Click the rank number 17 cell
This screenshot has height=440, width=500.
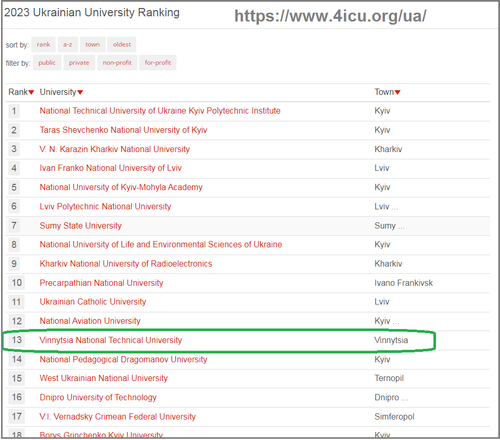[x=17, y=417]
